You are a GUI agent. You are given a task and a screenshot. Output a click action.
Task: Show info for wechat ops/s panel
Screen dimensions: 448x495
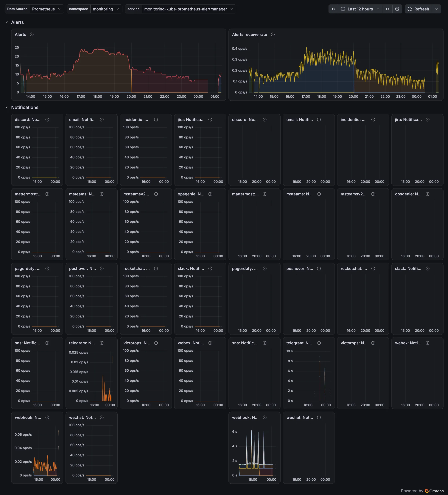[102, 417]
